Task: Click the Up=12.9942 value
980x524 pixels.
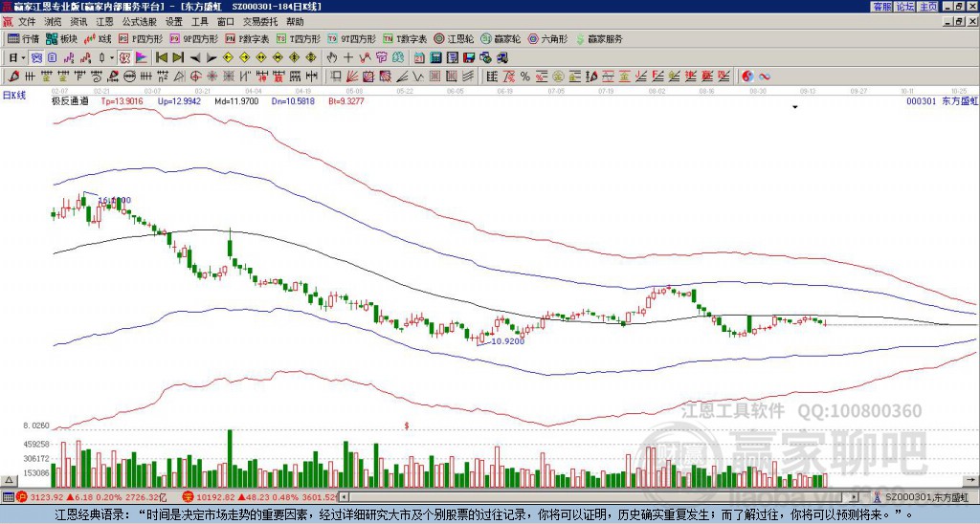Action: [x=179, y=101]
